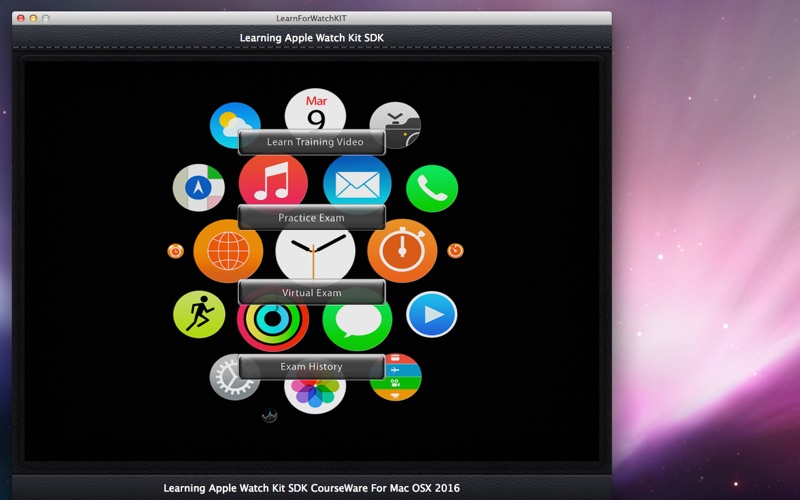Click the CourseWare For Mac OSX 2016 footer
This screenshot has height=500, width=800.
[312, 488]
